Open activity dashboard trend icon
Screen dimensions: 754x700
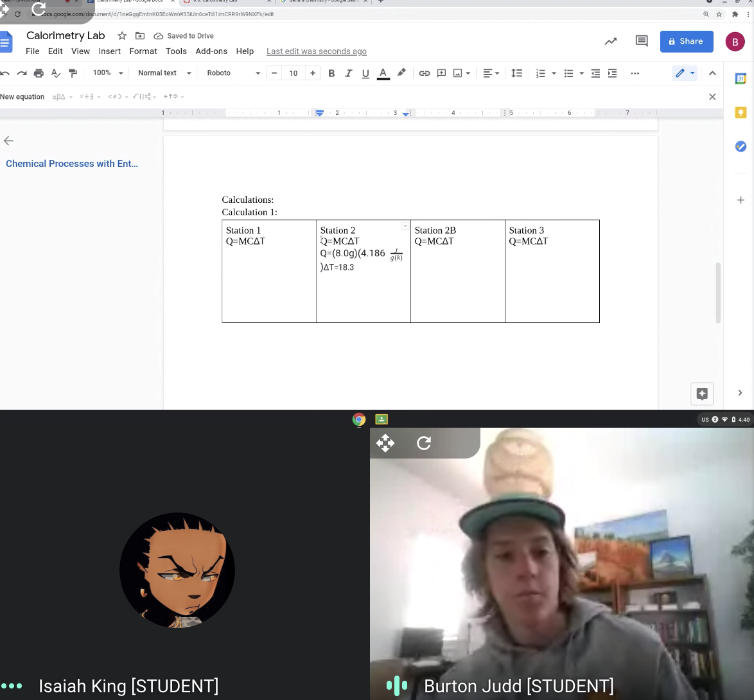coord(611,41)
